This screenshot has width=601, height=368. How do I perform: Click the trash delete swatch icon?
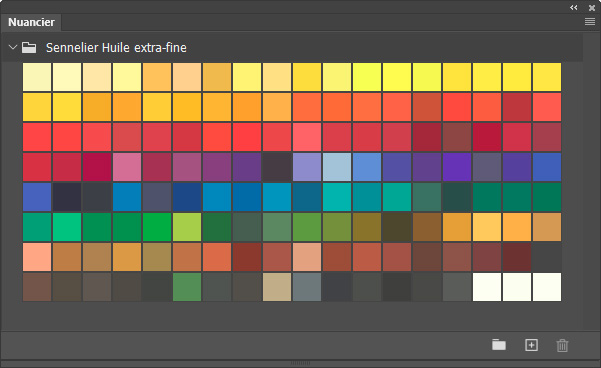(562, 345)
